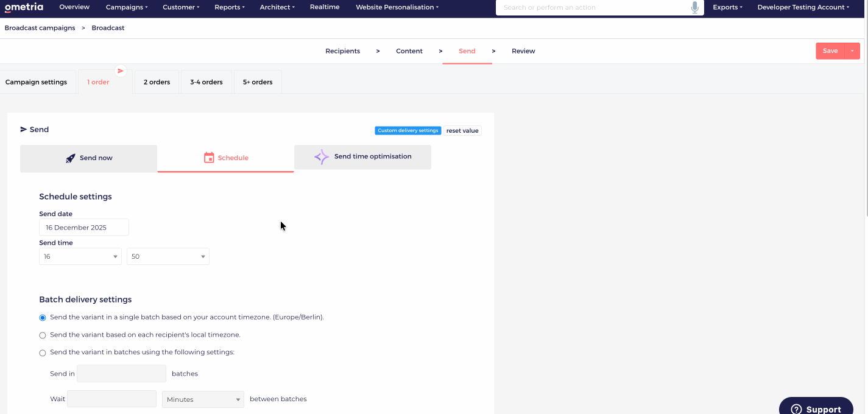Click Broadcast breadcrumb
Viewport: 868px width, 414px height.
[x=108, y=28]
